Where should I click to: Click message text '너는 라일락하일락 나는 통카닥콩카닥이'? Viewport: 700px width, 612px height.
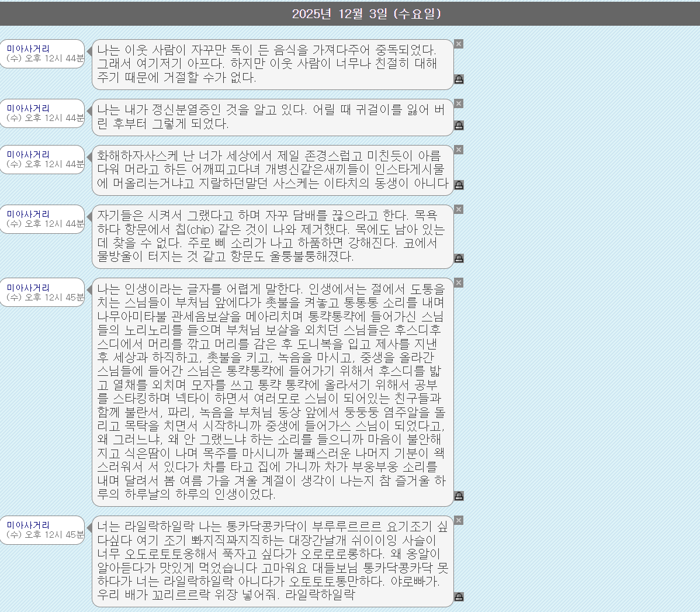(x=202, y=527)
